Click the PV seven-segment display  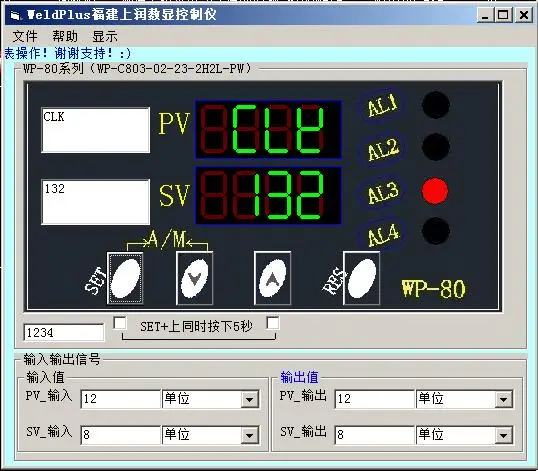point(268,130)
